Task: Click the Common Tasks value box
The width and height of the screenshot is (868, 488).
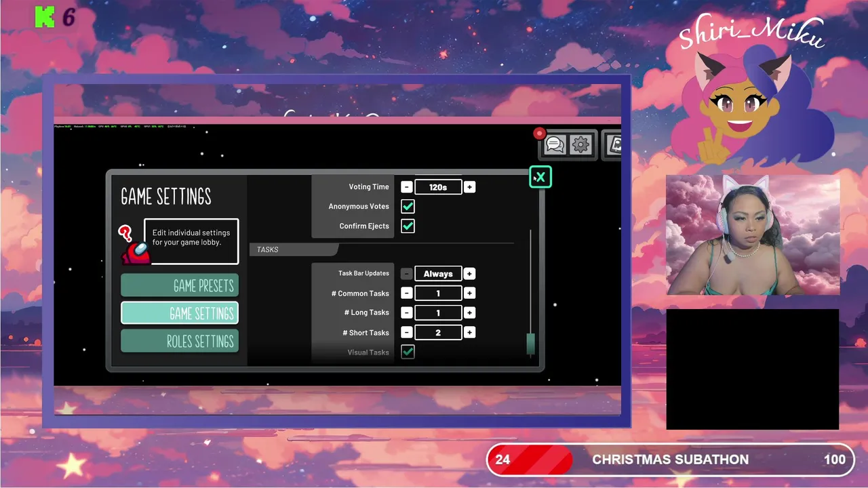Action: click(438, 293)
